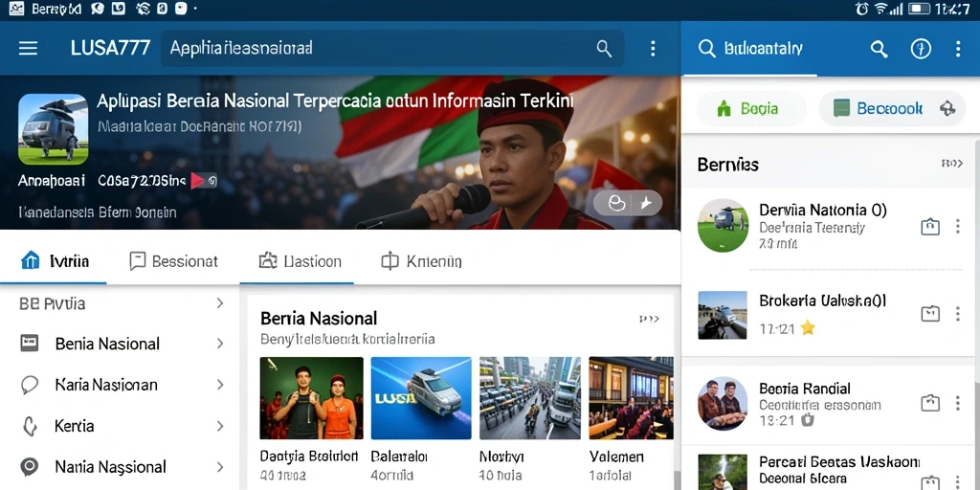Open the three-dot menu on Dervia Natioria row
The image size is (980, 490).
click(957, 226)
